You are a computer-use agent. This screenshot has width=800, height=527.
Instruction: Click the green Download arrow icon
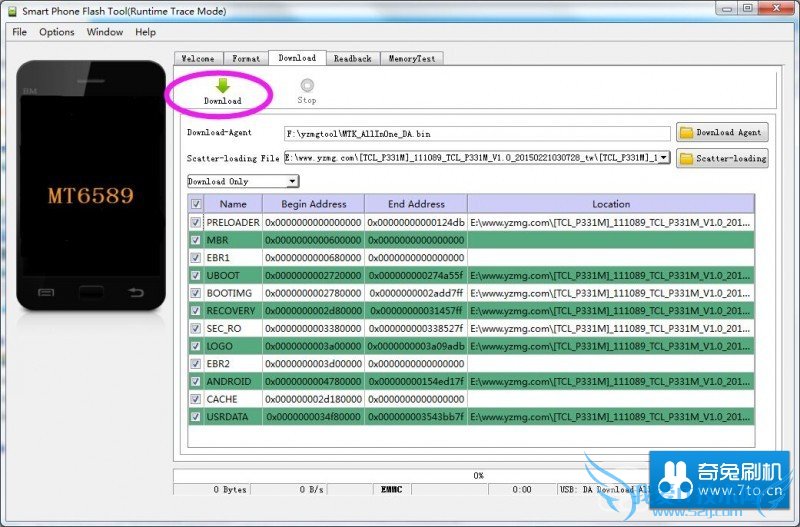click(x=222, y=85)
